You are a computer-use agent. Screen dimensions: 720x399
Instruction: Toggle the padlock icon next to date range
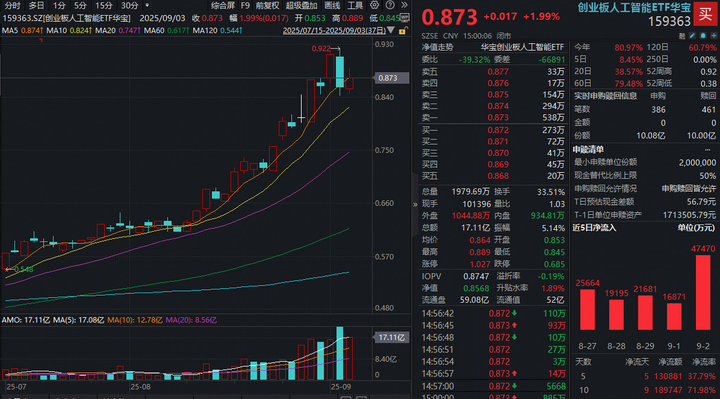tap(403, 31)
